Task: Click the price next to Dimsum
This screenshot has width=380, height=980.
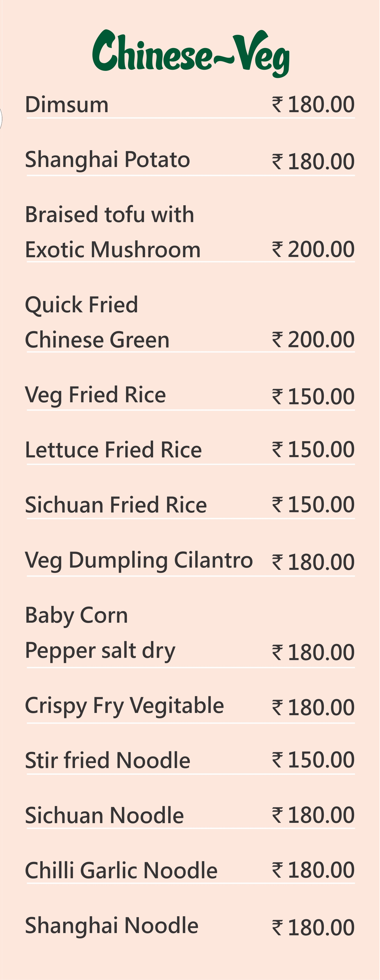Action: [x=313, y=105]
